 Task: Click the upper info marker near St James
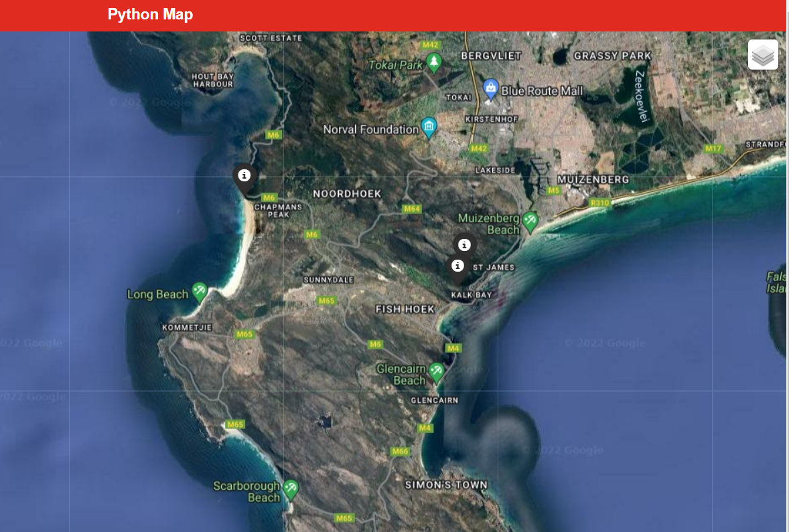tap(464, 245)
